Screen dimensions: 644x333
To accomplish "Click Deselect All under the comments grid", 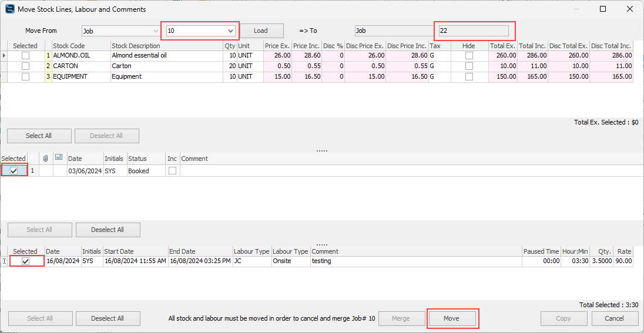I will coord(108,230).
